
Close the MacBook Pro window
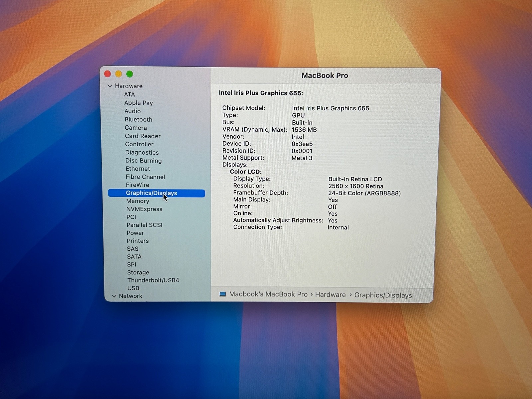(107, 74)
